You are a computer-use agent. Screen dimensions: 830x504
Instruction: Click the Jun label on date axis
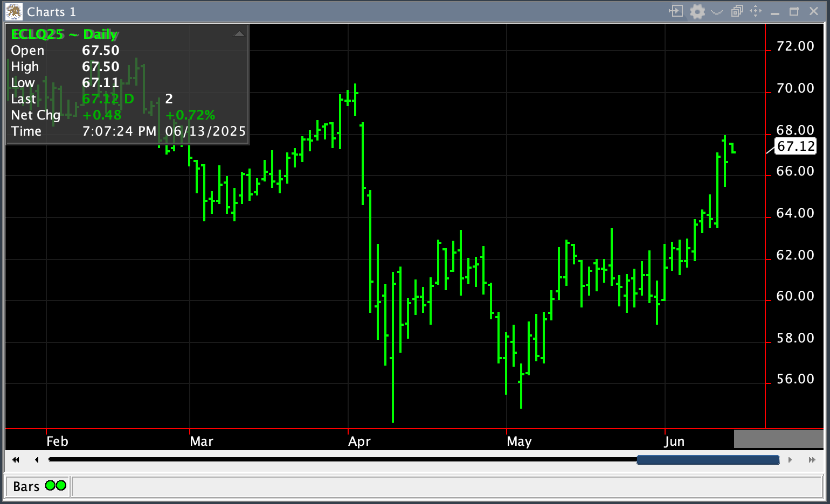(674, 442)
